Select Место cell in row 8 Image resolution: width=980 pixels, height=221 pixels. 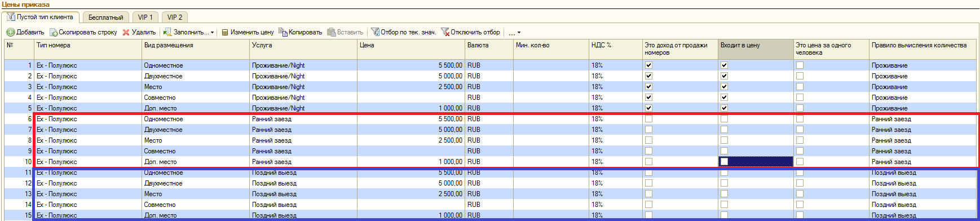196,140
